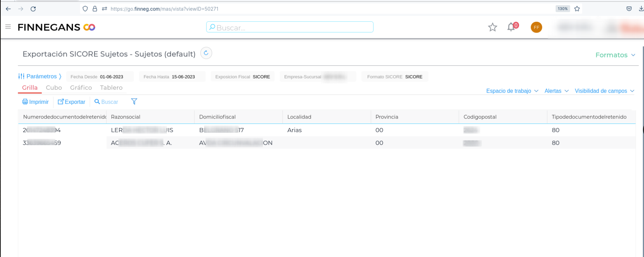The height and width of the screenshot is (257, 644).
Task: Switch to the Cubo tab
Action: [x=54, y=88]
